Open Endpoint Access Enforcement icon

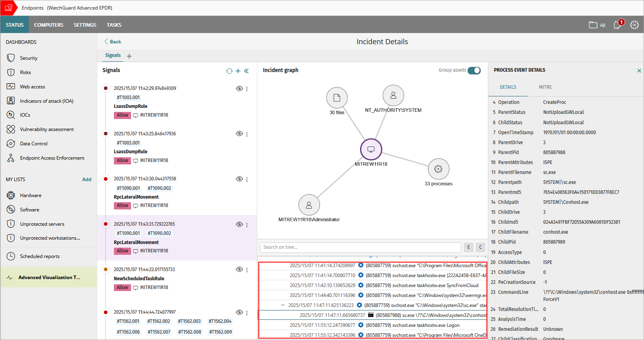coord(11,158)
